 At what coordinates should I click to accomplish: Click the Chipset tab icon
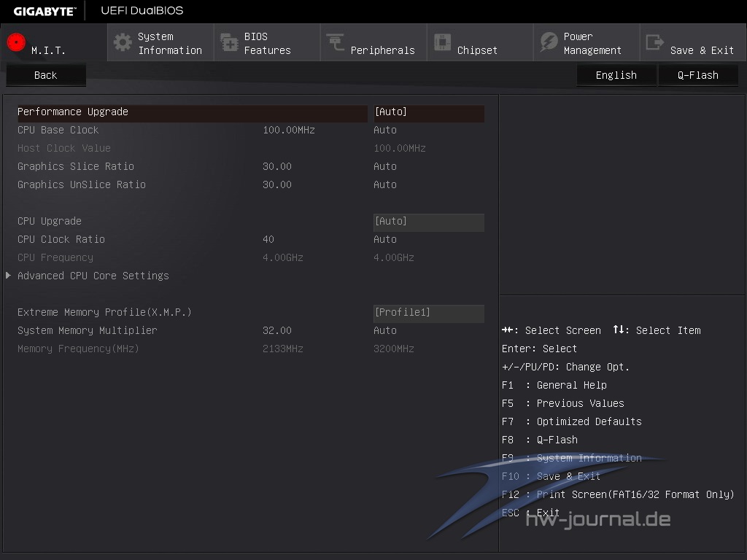[442, 42]
